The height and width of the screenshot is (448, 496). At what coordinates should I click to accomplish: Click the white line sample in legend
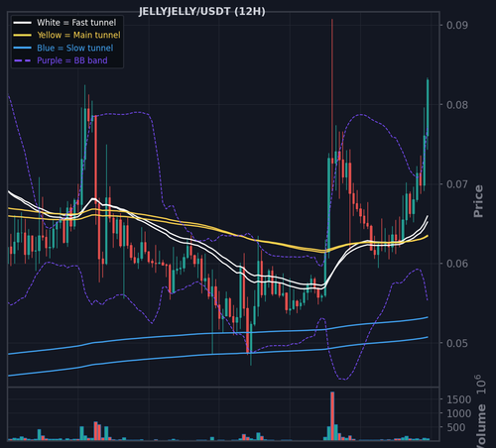pos(23,23)
